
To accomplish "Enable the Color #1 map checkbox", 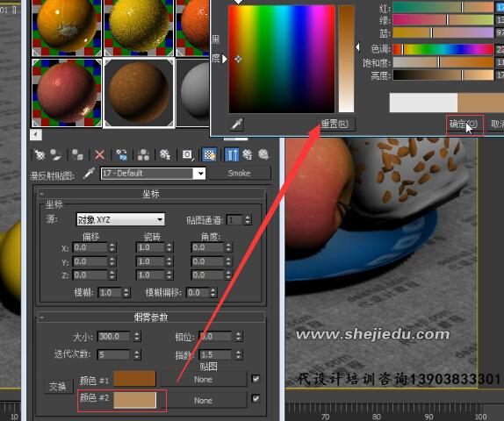I will (256, 379).
